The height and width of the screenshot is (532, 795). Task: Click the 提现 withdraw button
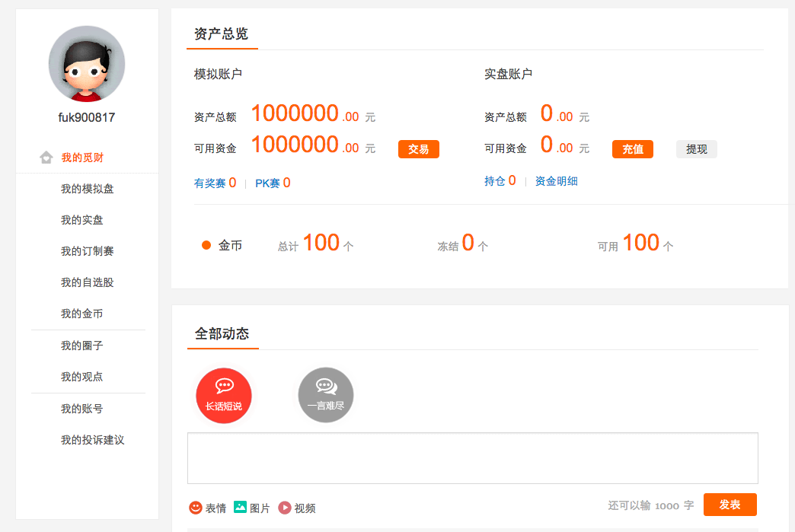696,149
